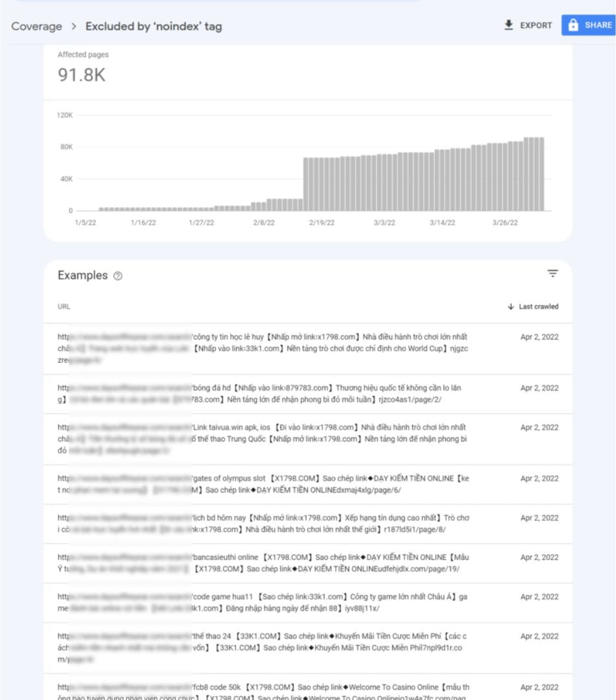
Task: Click the breadcrumb chevron after Coverage
Action: (x=74, y=27)
